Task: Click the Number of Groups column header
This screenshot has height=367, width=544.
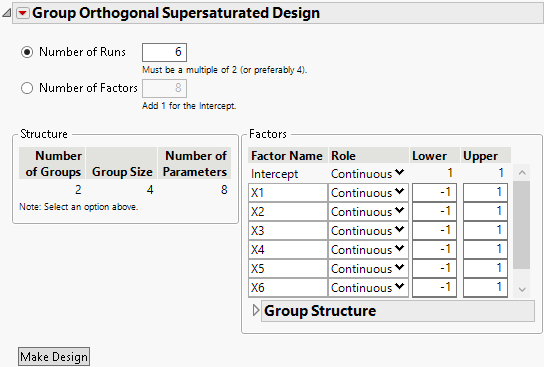Action: (52, 163)
